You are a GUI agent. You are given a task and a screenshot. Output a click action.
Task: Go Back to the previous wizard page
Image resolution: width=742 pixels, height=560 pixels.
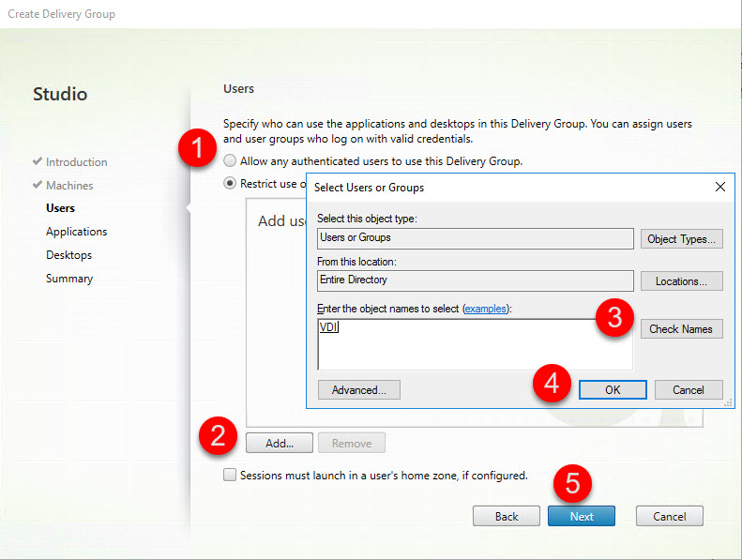[x=507, y=517]
